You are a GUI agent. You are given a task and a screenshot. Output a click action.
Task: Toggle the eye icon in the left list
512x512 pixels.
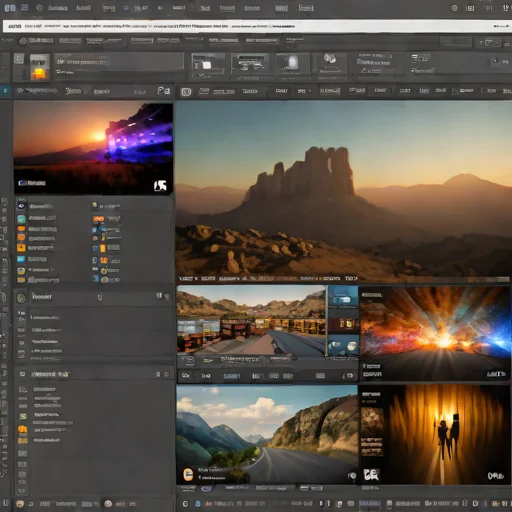click(21, 206)
